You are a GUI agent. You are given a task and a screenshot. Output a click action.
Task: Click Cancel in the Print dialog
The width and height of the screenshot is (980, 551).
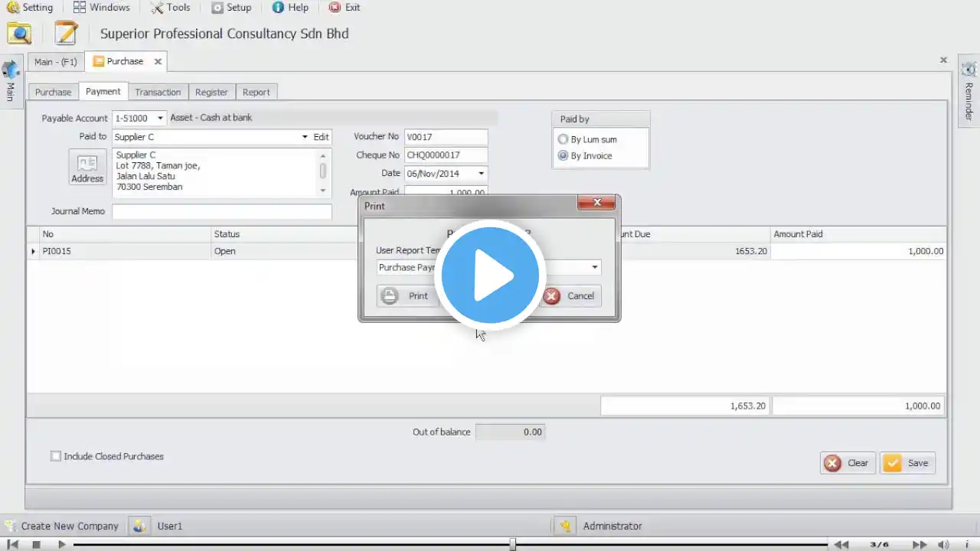click(x=570, y=296)
